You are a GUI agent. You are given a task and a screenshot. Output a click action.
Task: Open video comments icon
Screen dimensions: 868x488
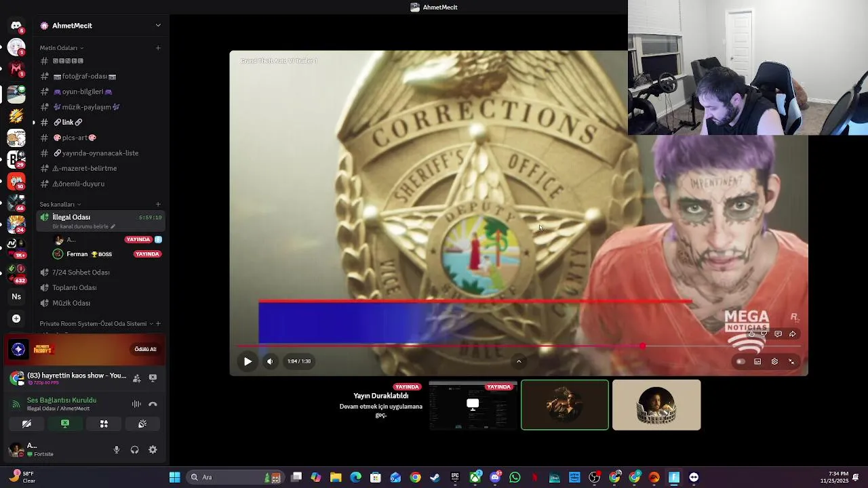click(778, 334)
